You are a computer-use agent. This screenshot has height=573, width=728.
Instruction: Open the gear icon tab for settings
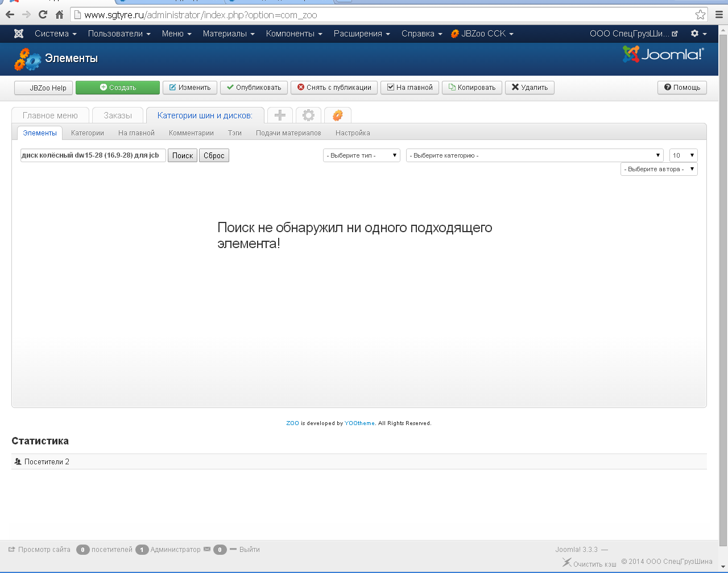[x=308, y=116]
